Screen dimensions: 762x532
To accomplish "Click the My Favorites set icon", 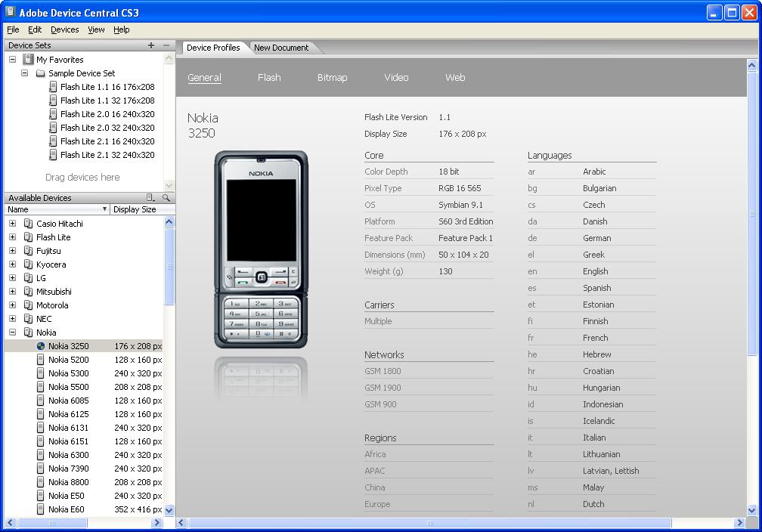I will [29, 59].
